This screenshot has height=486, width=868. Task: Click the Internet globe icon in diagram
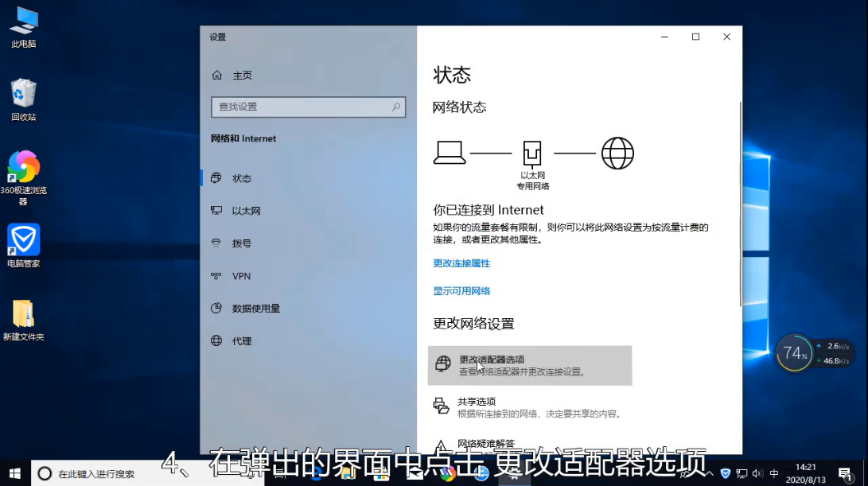click(x=618, y=154)
